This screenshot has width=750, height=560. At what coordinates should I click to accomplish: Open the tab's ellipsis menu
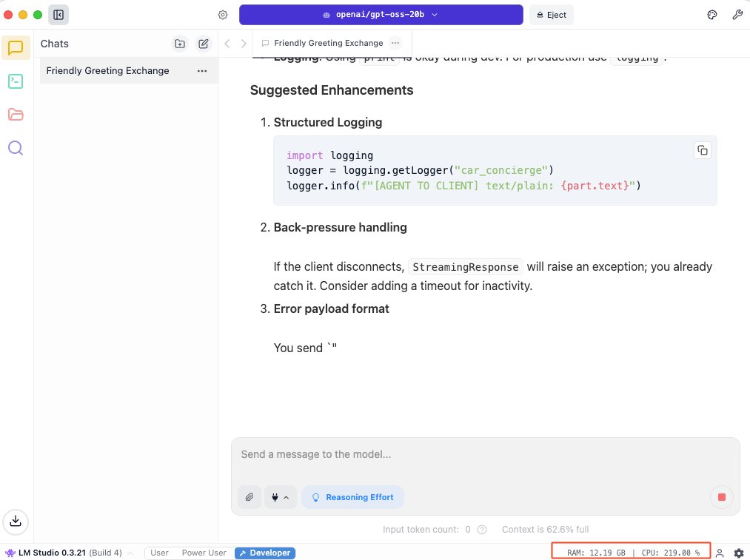click(x=395, y=43)
